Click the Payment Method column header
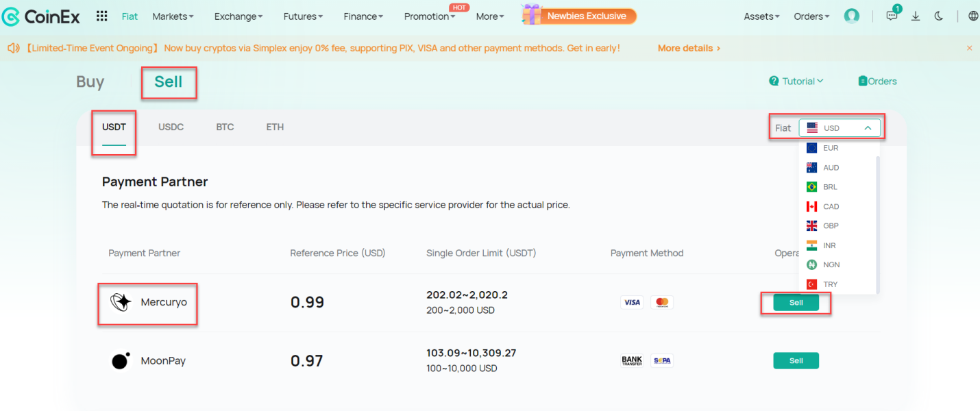980x411 pixels. (x=647, y=253)
